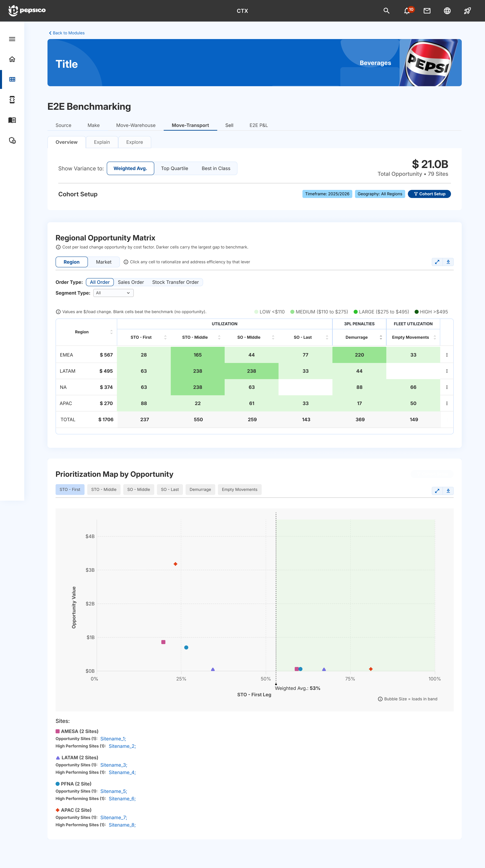Click the Cohort Setup button
485x868 pixels.
(x=429, y=194)
